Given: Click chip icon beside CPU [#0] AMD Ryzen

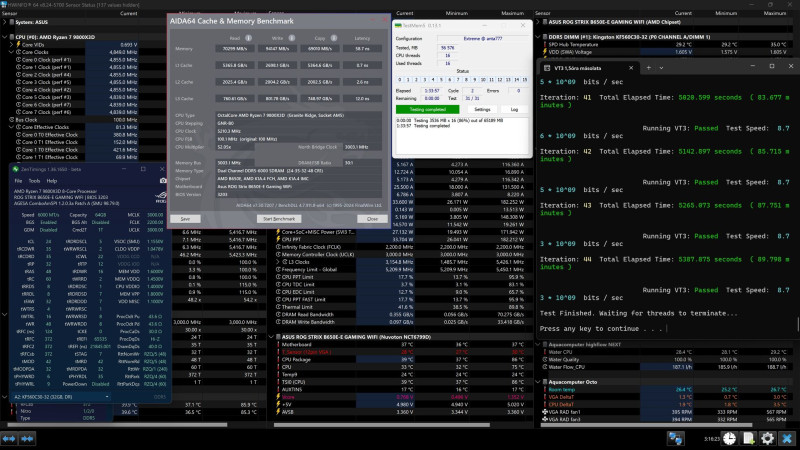Looking at the screenshot, I should tap(12, 37).
